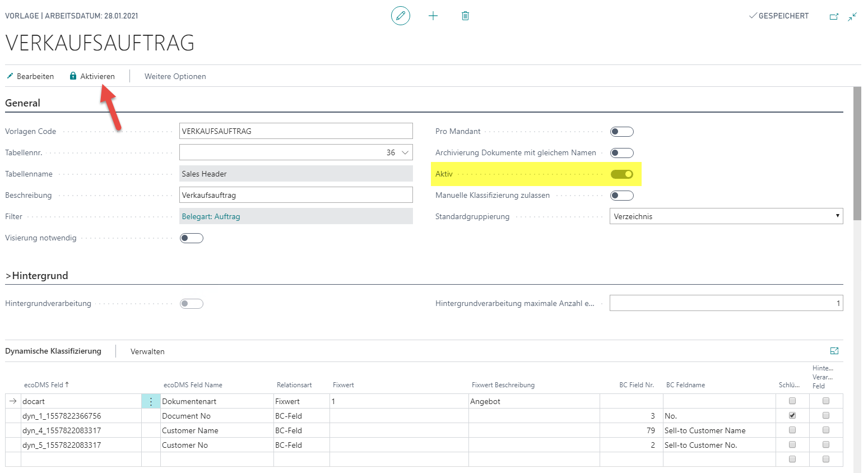Click the Fixwert relation cell in docart row
Viewport: 868px width, 473px height.
click(301, 401)
